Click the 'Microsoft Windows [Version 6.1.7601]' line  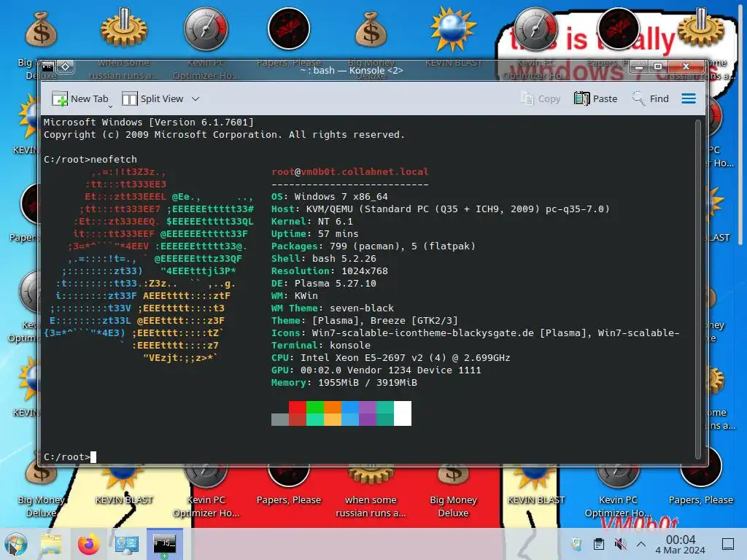point(149,122)
